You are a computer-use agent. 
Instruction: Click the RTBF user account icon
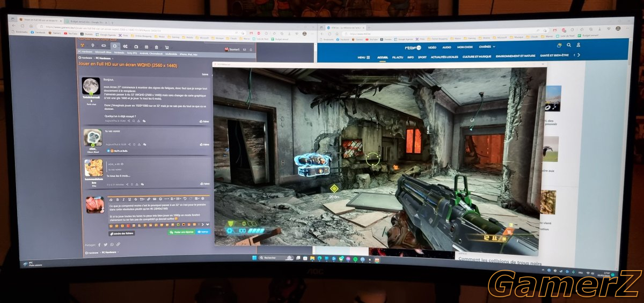(x=579, y=45)
